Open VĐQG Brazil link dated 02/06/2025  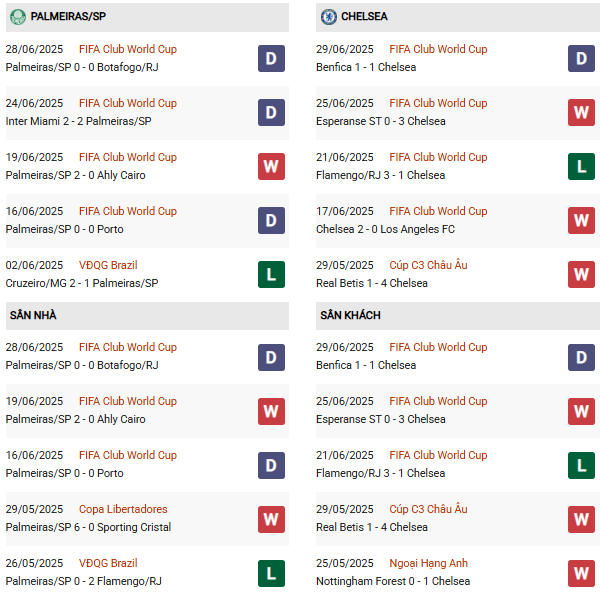pyautogui.click(x=108, y=265)
